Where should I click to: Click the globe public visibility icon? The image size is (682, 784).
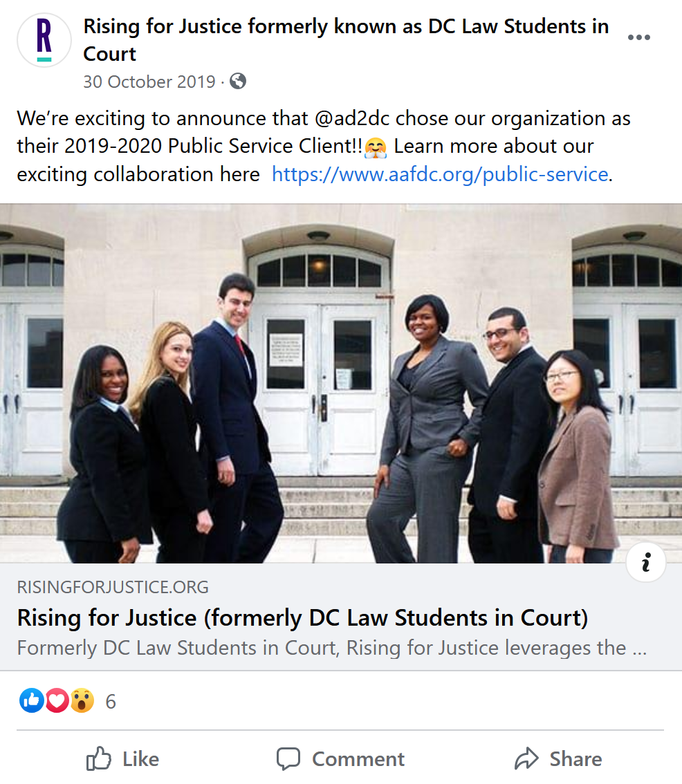coord(238,81)
